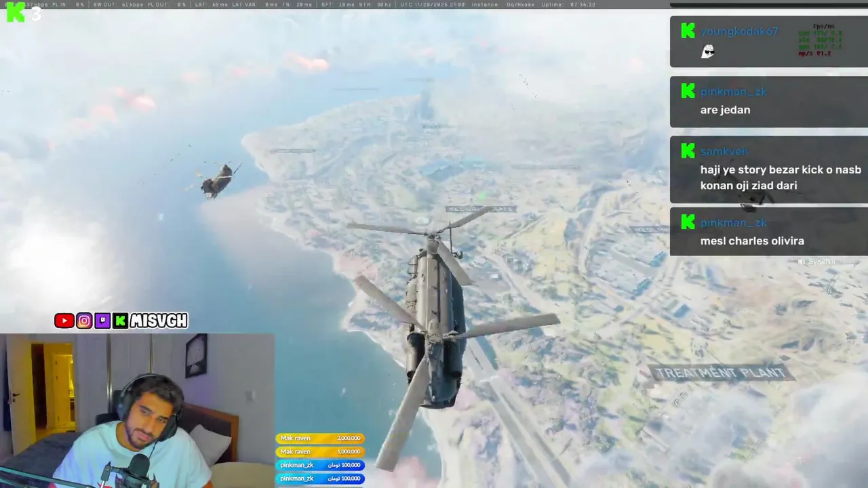Click the username pinkman_zk above 'are jedan'
868x488 pixels.
click(734, 91)
